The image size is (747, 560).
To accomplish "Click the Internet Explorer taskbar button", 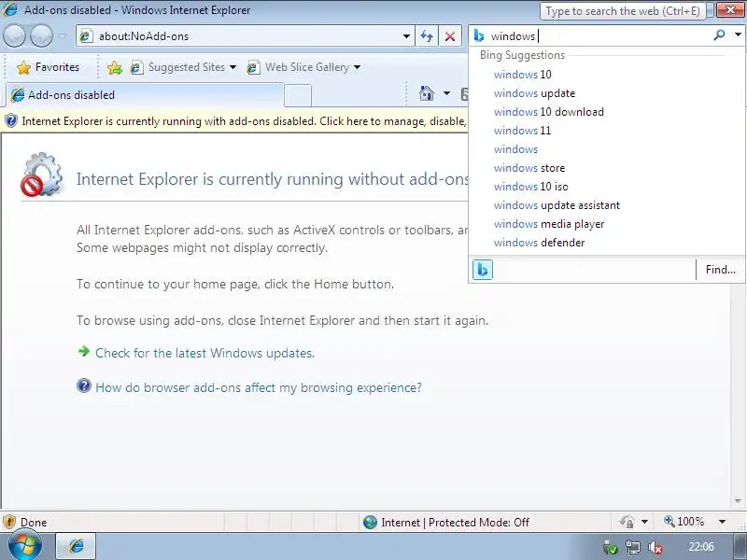I will click(x=77, y=546).
